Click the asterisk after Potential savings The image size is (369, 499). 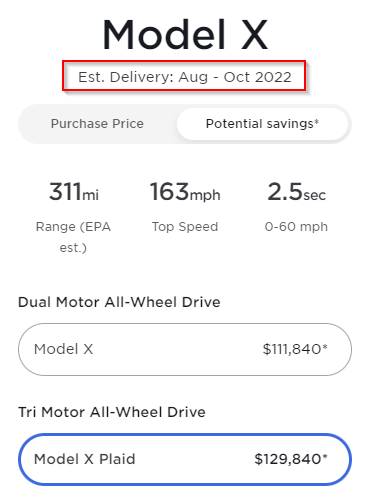(317, 121)
